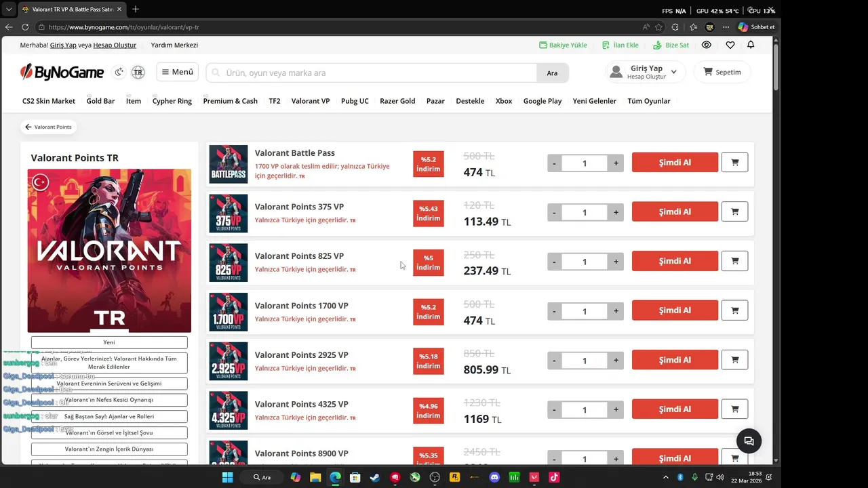Increase quantity for Valorant Points 375 VP

click(616, 213)
